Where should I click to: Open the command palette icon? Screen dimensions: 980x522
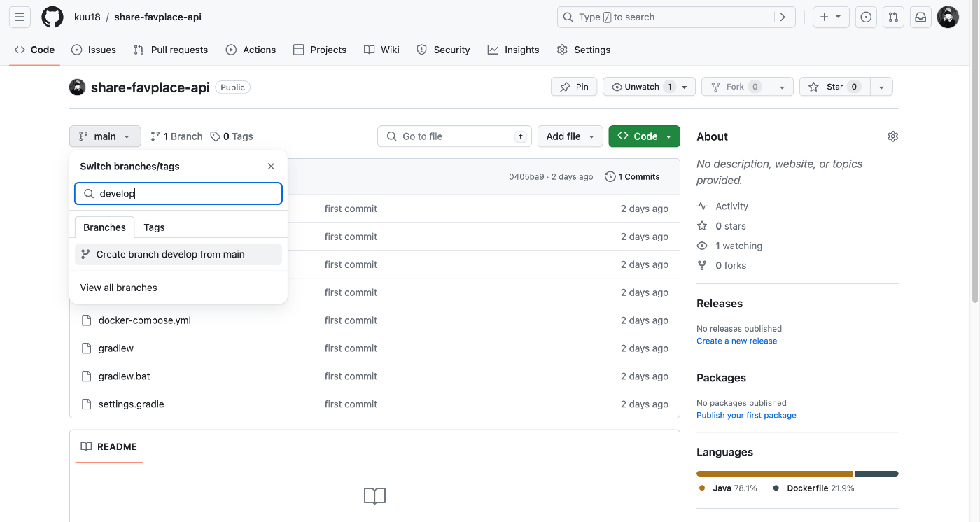pos(785,17)
